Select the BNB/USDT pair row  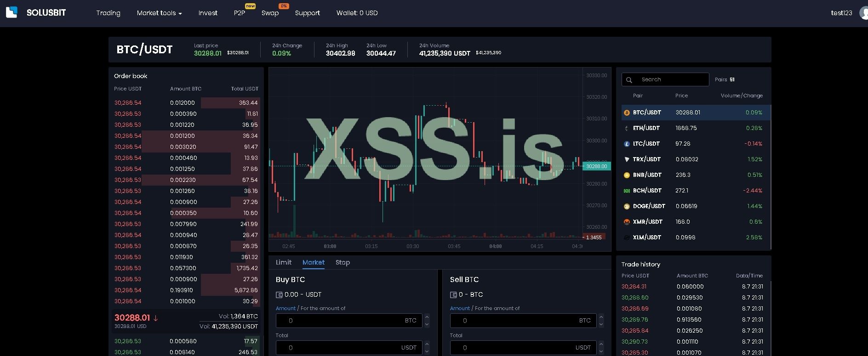tap(696, 175)
